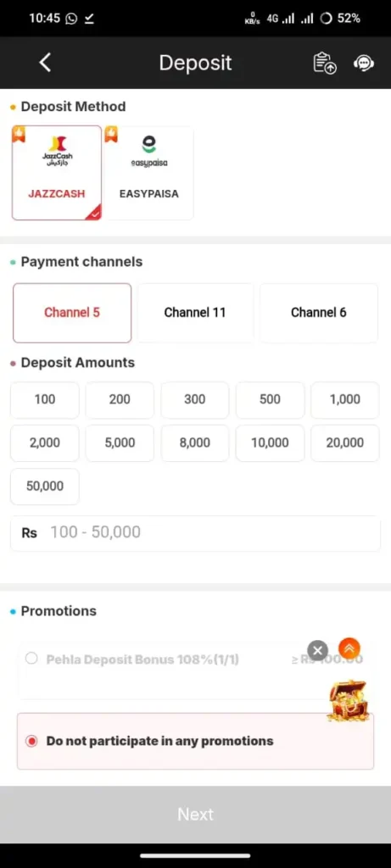Tap the Payment channels heading
This screenshot has width=391, height=868.
tap(81, 262)
